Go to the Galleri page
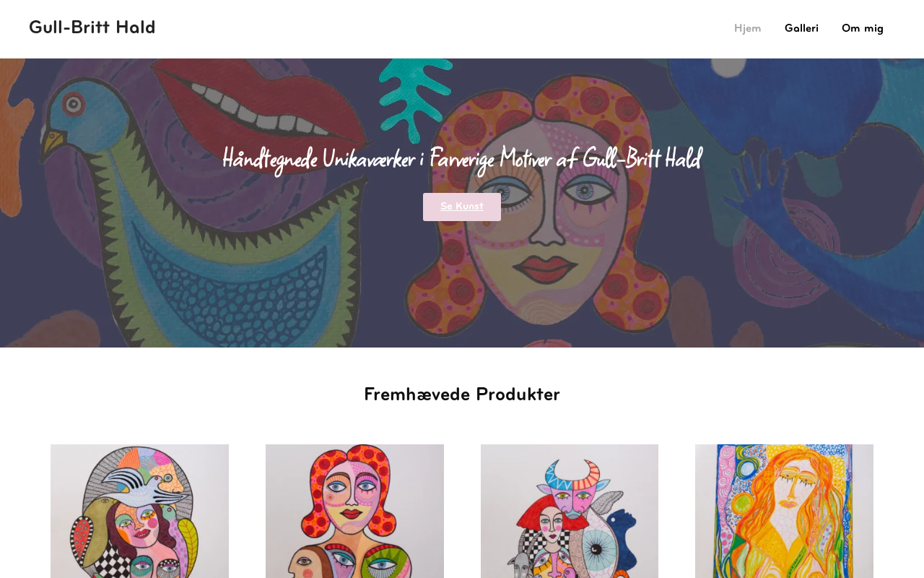Screen dimensions: 924x578 tap(801, 28)
